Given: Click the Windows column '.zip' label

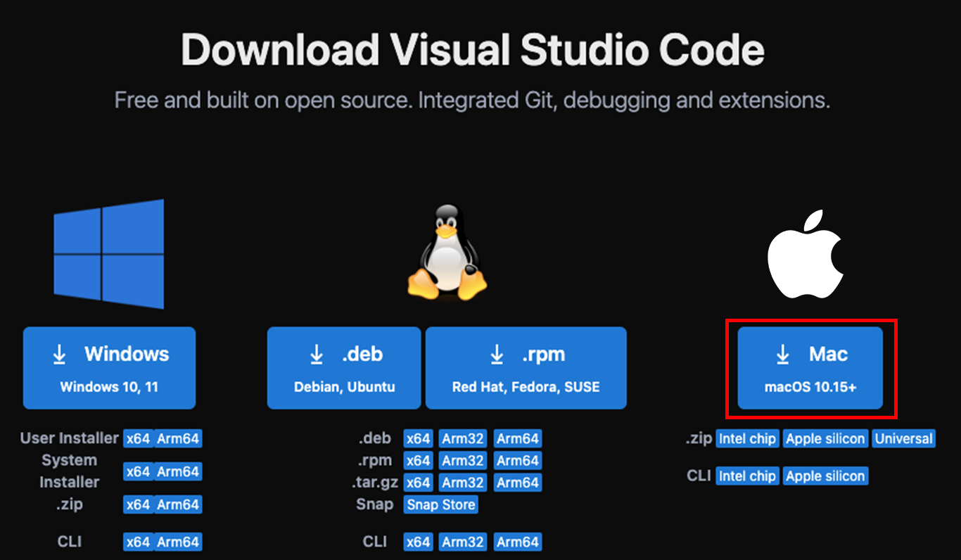Looking at the screenshot, I should tap(70, 504).
